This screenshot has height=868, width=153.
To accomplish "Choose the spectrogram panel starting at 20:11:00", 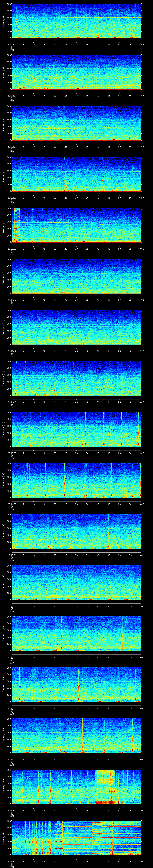I will pyautogui.click(x=76, y=327).
